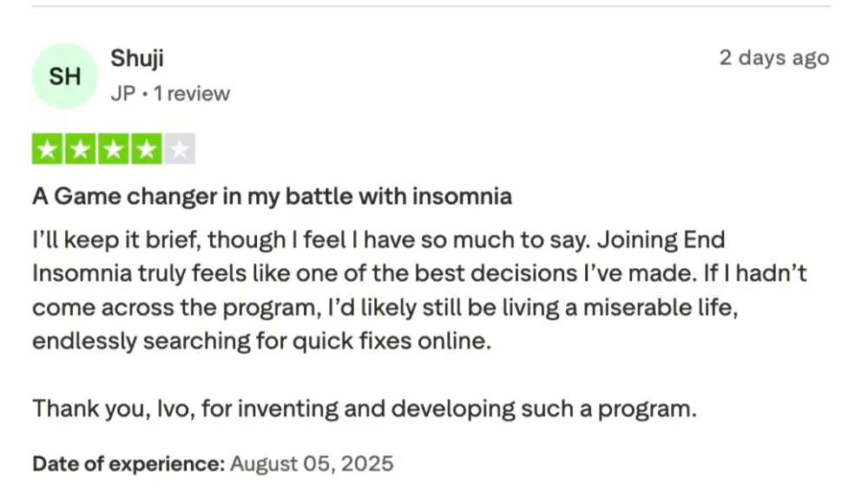Click the divider line above the review
Image resolution: width=868 pixels, height=504 pixels.
[x=431, y=7]
